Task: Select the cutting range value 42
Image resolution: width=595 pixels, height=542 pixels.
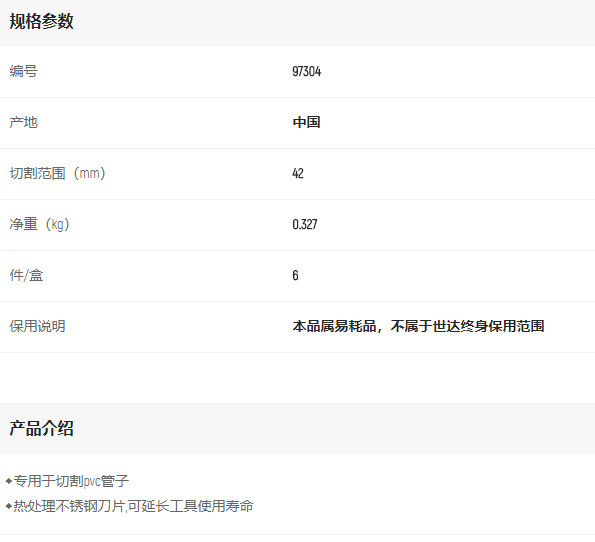Action: 298,173
